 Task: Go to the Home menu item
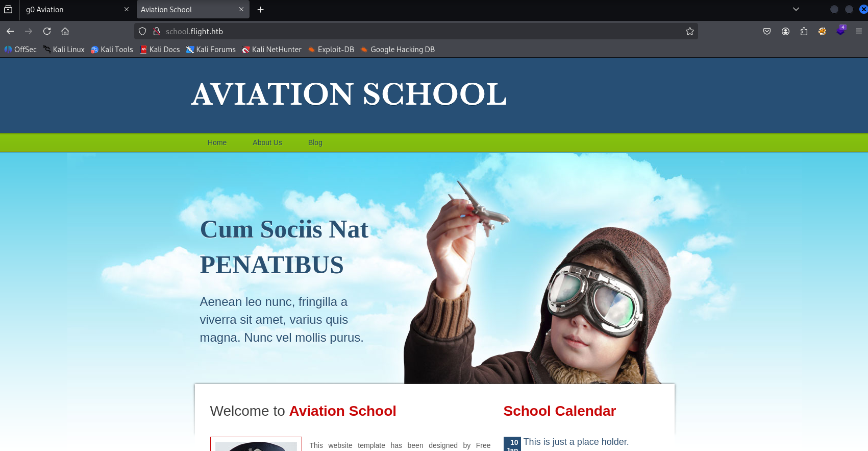pyautogui.click(x=217, y=143)
